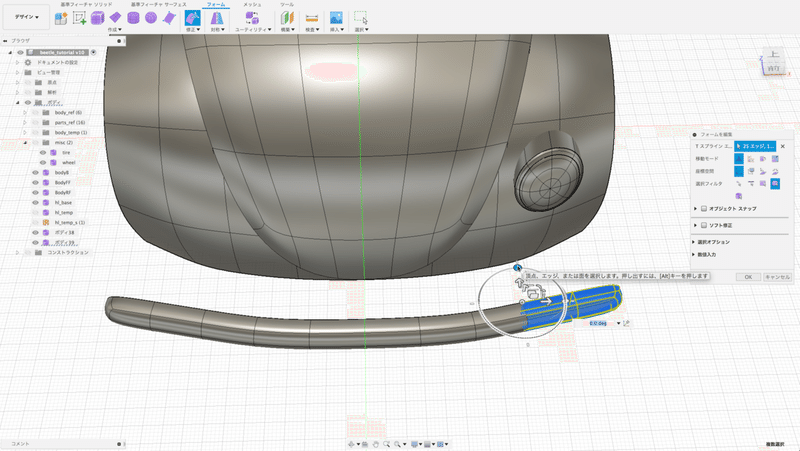Image resolution: width=800 pixels, height=451 pixels.
Task: Click the orbit icon in navigation bar
Action: (351, 444)
